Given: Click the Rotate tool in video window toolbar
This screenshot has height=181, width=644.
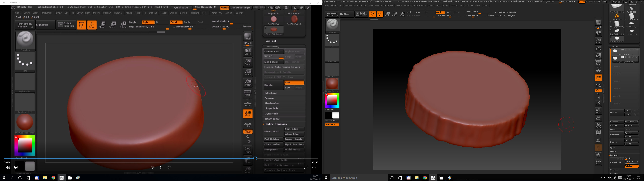Looking at the screenshot, I should [123, 25].
